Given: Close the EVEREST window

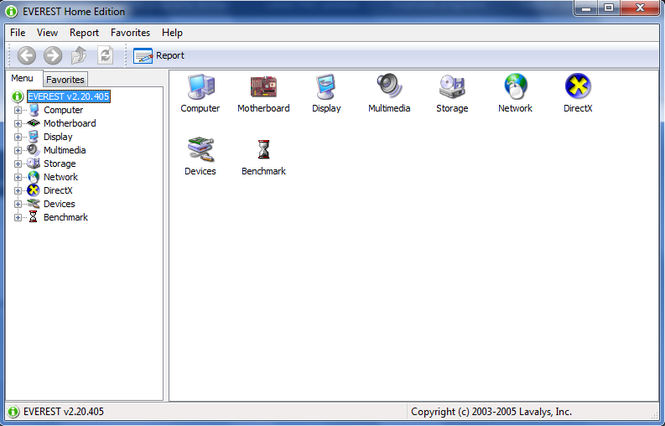Looking at the screenshot, I should click(640, 8).
